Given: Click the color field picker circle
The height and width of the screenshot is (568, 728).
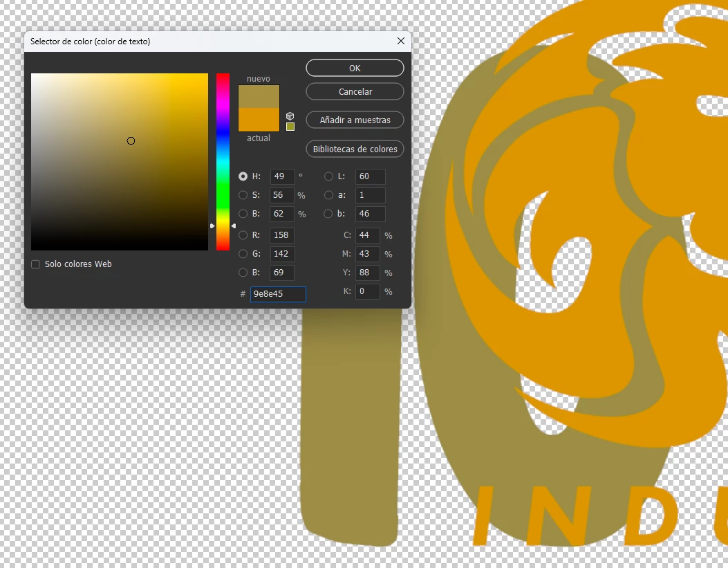Looking at the screenshot, I should click(131, 140).
